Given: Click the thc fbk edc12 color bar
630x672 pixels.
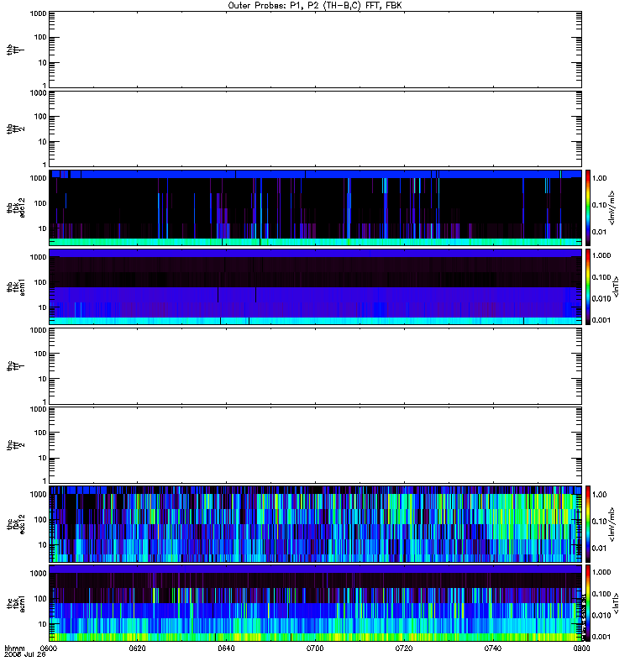Looking at the screenshot, I should 588,523.
